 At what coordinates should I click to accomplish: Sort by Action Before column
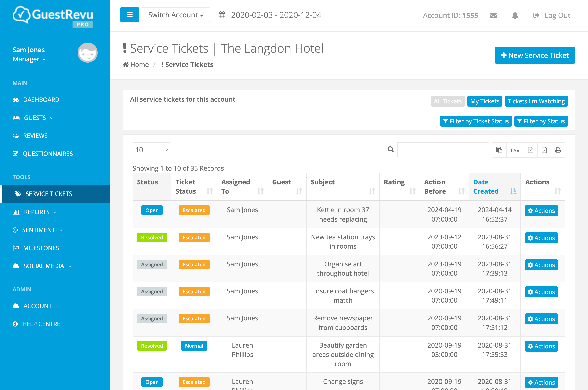(444, 187)
